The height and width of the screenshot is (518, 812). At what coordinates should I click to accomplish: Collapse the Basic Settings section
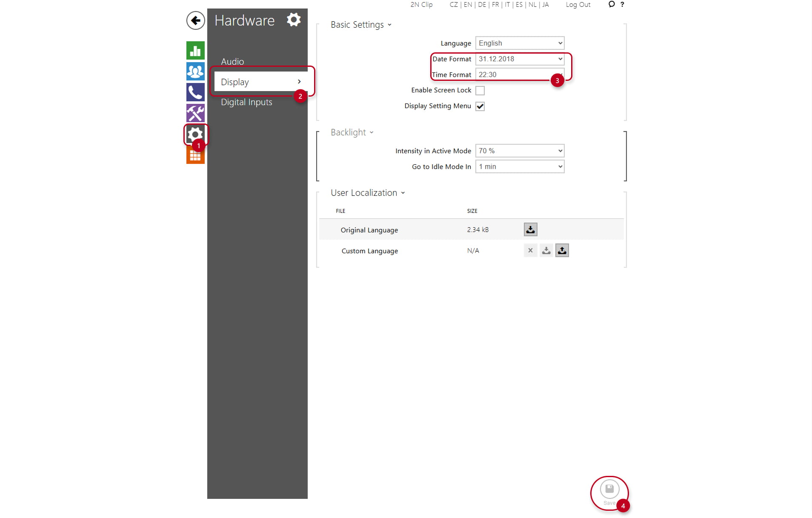coord(361,25)
